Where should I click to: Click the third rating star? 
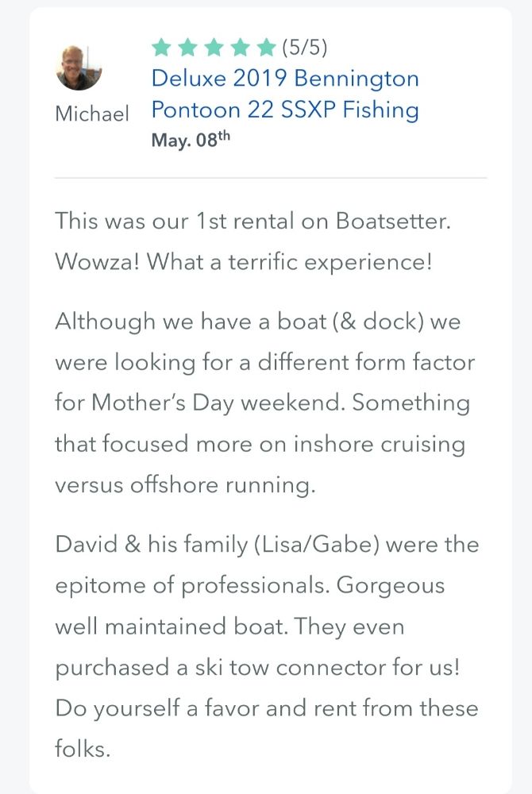point(214,47)
